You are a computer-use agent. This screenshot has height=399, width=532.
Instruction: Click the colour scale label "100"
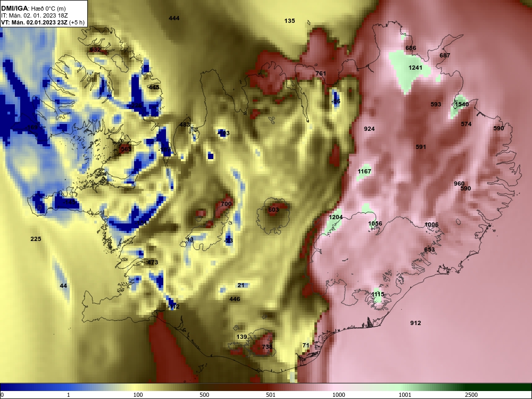[138, 395]
